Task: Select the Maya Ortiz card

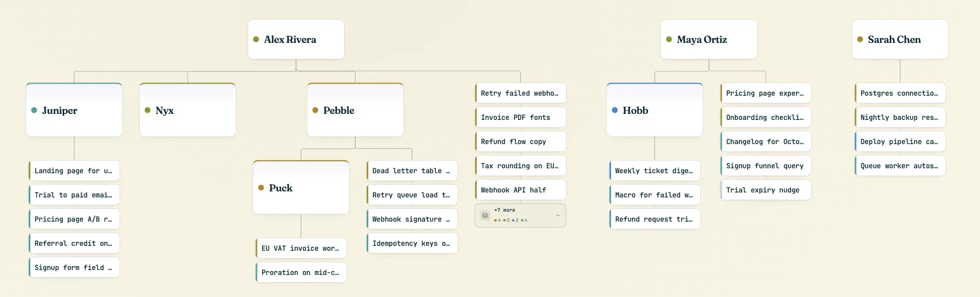Action: click(x=709, y=40)
